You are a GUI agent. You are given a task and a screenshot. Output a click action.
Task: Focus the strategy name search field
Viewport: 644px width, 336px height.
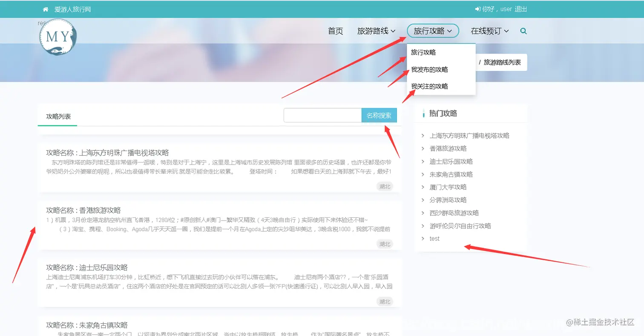322,115
